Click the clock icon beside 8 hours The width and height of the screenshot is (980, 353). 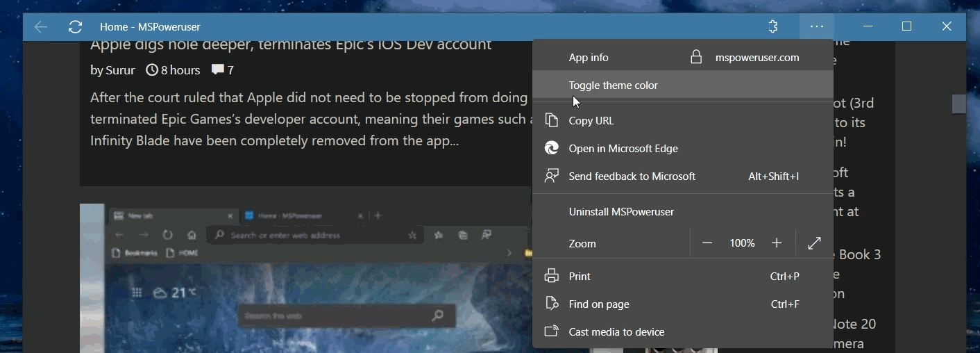point(152,69)
